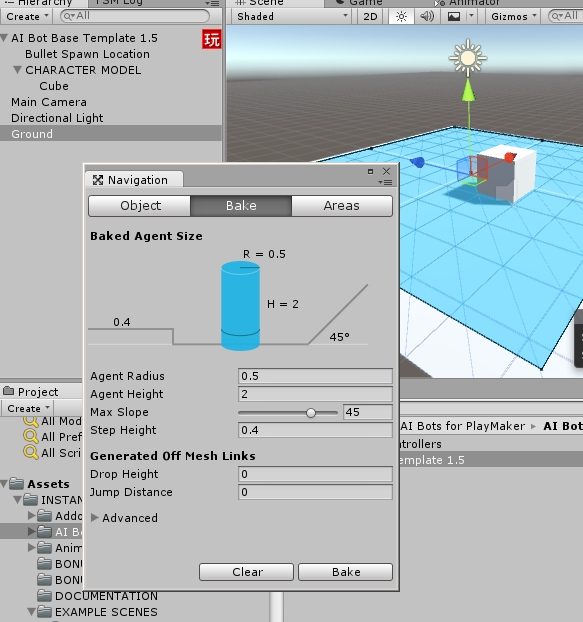Collapse the INSTAN folder tree node
583x622 pixels.
coord(18,499)
